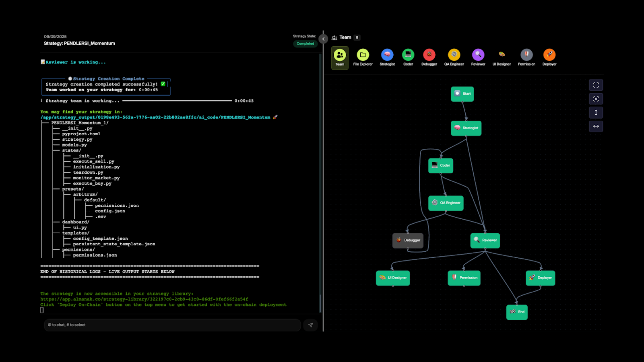
Task: Select the Strategist agent icon
Action: 387,55
